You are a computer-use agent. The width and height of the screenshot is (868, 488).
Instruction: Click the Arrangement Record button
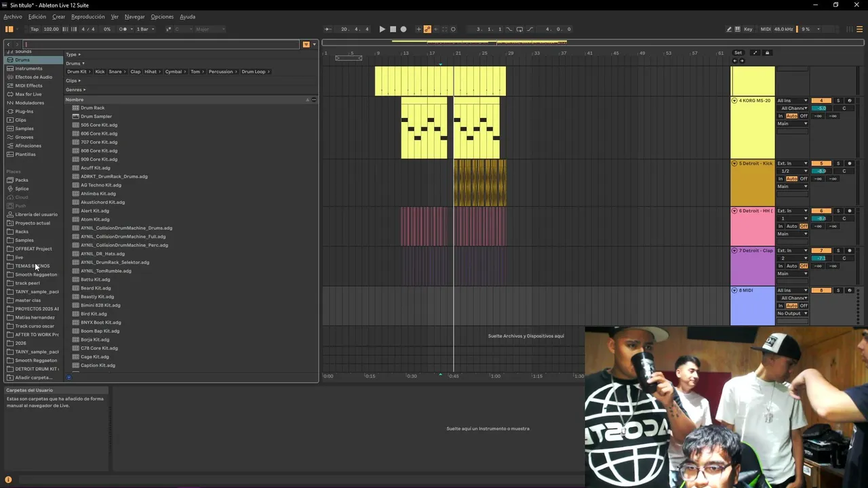403,29
